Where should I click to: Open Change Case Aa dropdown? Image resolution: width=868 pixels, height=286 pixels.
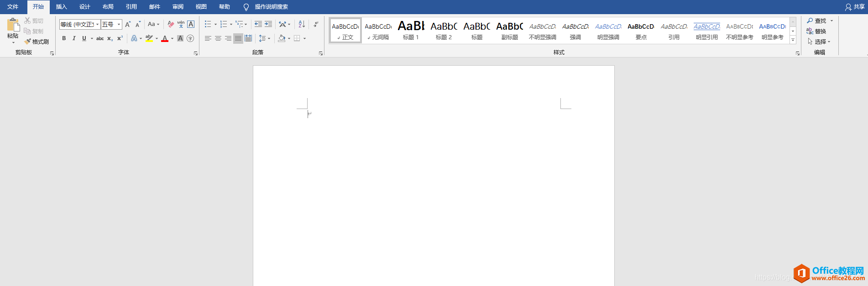point(153,24)
